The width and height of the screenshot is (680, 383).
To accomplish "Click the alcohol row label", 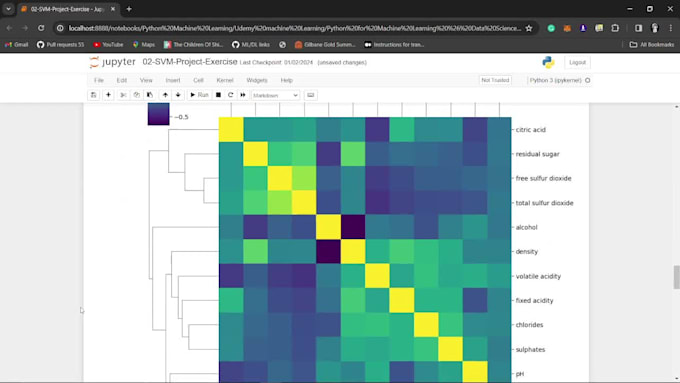I will coord(526,227).
